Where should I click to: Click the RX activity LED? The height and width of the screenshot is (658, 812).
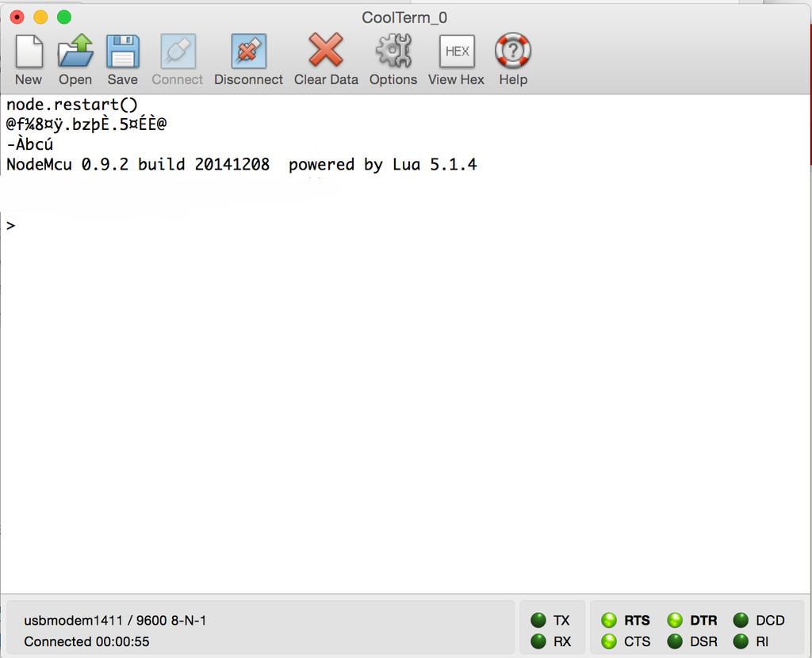[538, 641]
